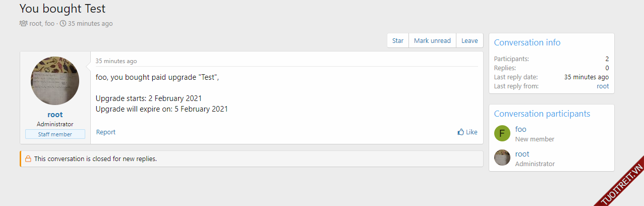Click the Conversation info heading

[527, 43]
